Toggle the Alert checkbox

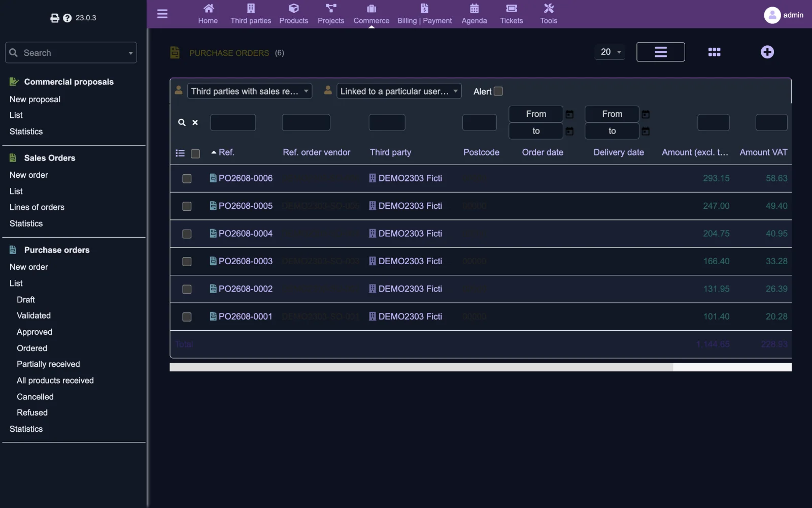[x=498, y=91]
